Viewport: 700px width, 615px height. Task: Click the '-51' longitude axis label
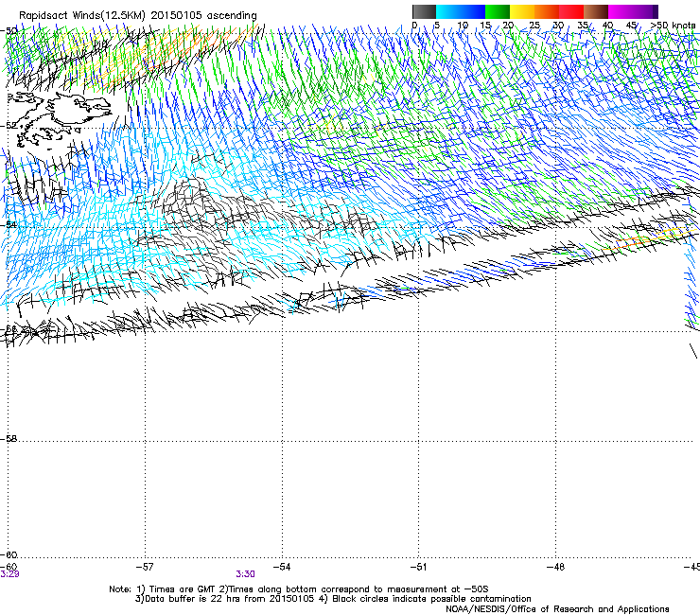coord(418,567)
